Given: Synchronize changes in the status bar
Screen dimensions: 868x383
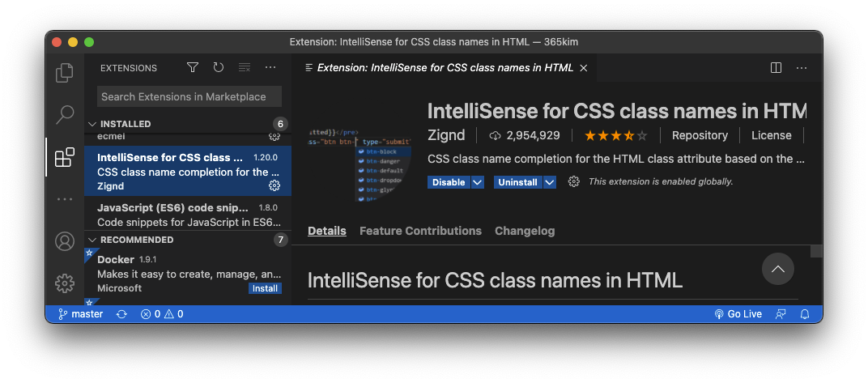Looking at the screenshot, I should pyautogui.click(x=121, y=314).
